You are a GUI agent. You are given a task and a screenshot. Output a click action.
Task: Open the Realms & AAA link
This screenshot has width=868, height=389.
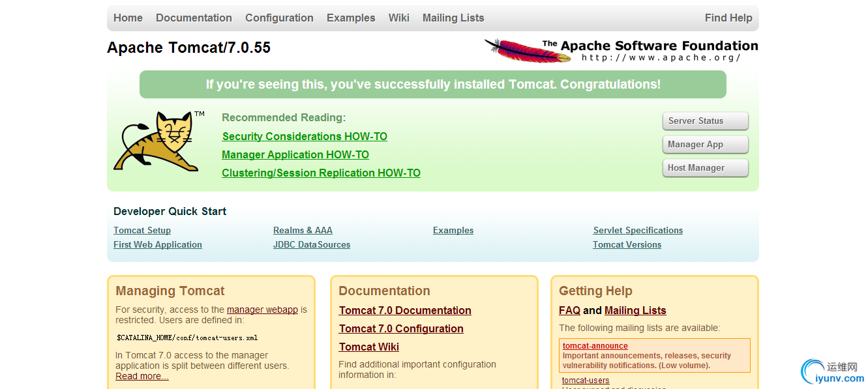click(x=303, y=230)
